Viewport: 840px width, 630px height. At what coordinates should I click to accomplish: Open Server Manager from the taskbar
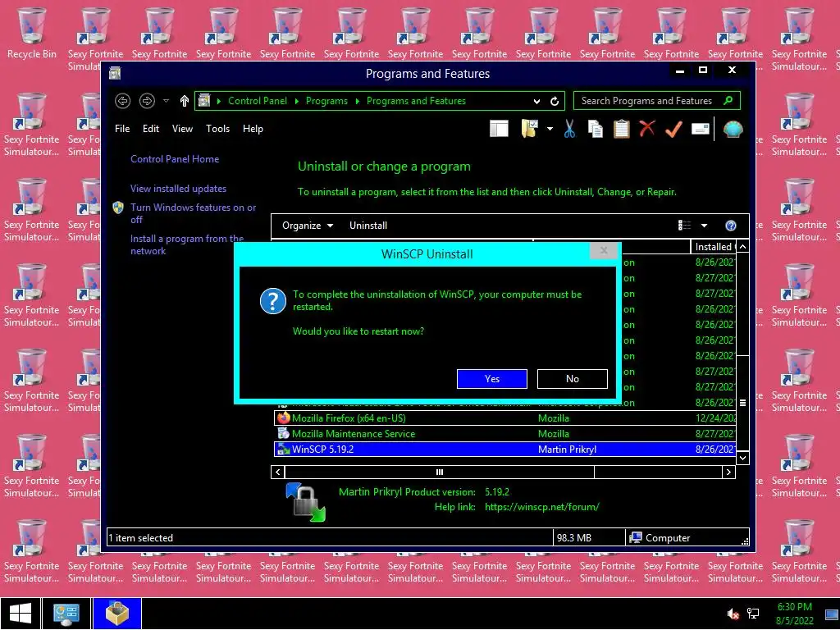tap(66, 614)
